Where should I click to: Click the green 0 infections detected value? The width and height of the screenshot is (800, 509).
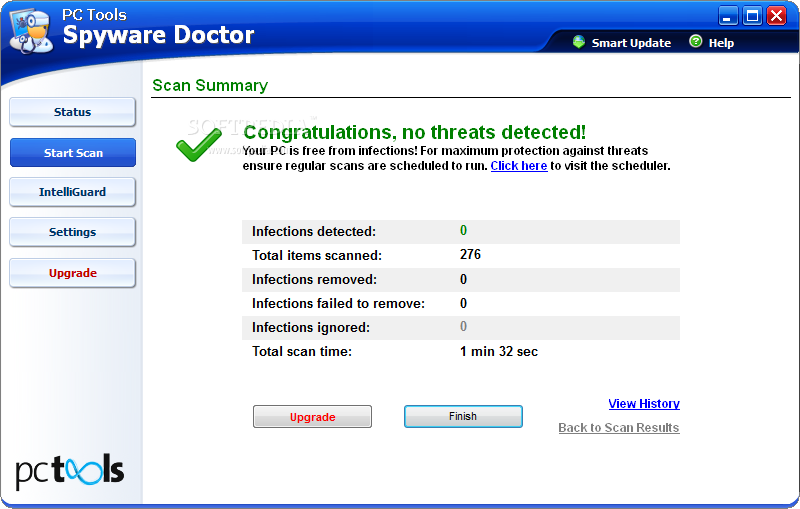tap(463, 231)
